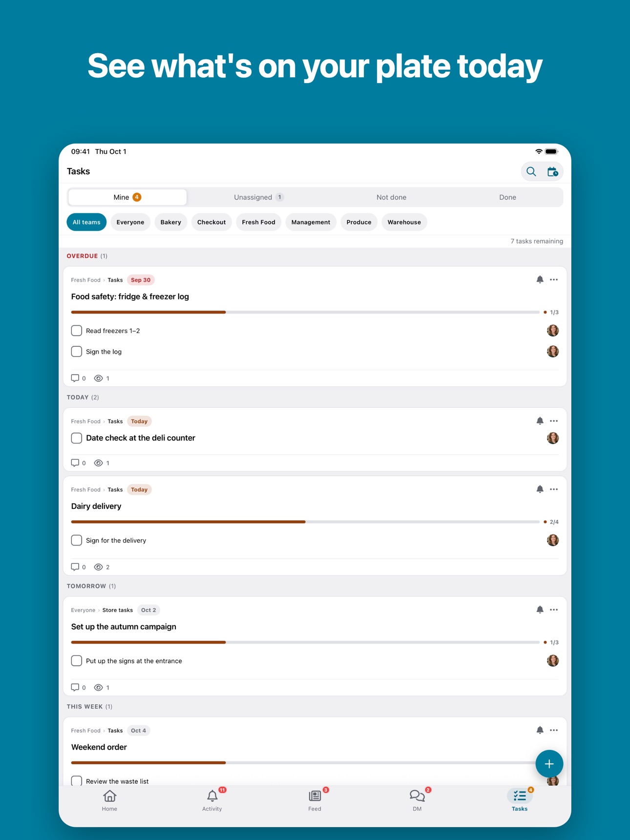Open DM messages tab
Viewport: 630px width, 840px height.
pos(417,801)
